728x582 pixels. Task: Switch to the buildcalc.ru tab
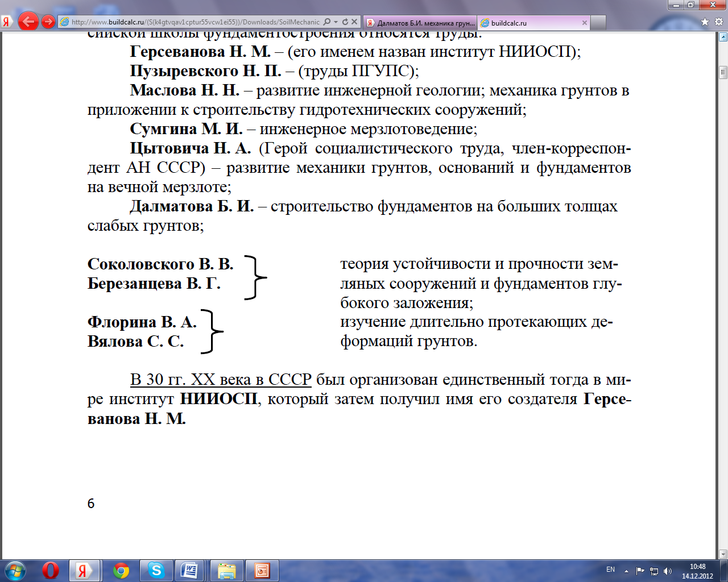[533, 23]
